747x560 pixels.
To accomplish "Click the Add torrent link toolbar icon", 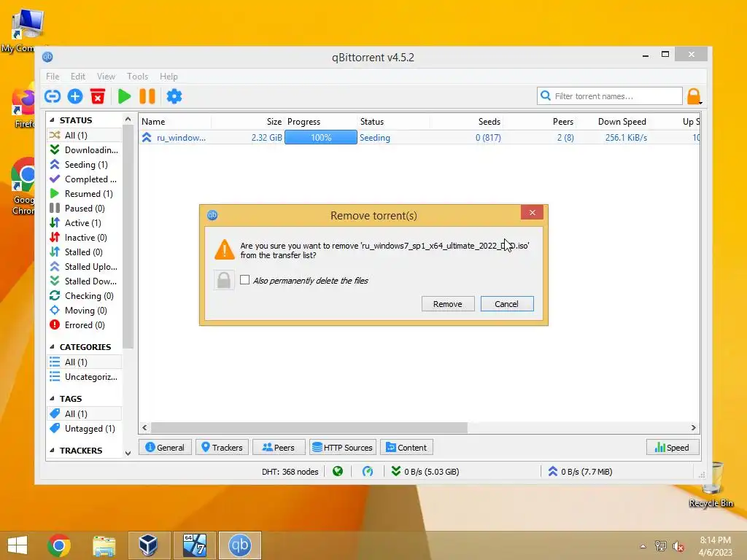I will click(53, 96).
